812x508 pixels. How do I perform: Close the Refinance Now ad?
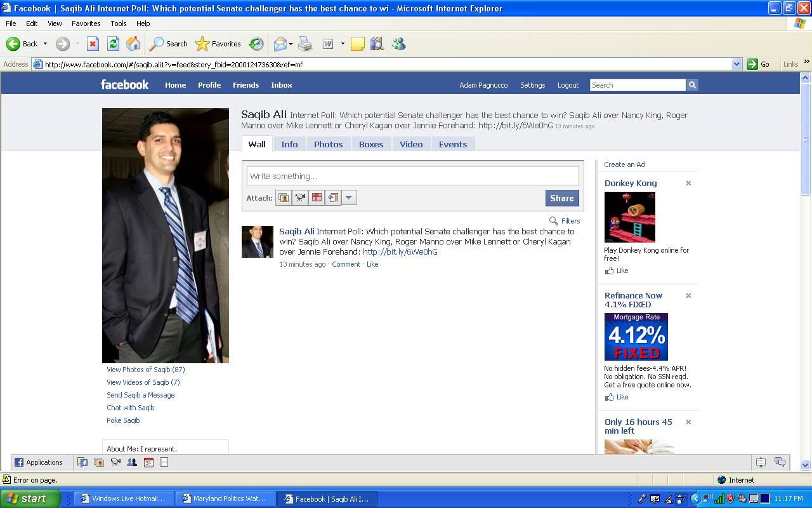pos(688,296)
